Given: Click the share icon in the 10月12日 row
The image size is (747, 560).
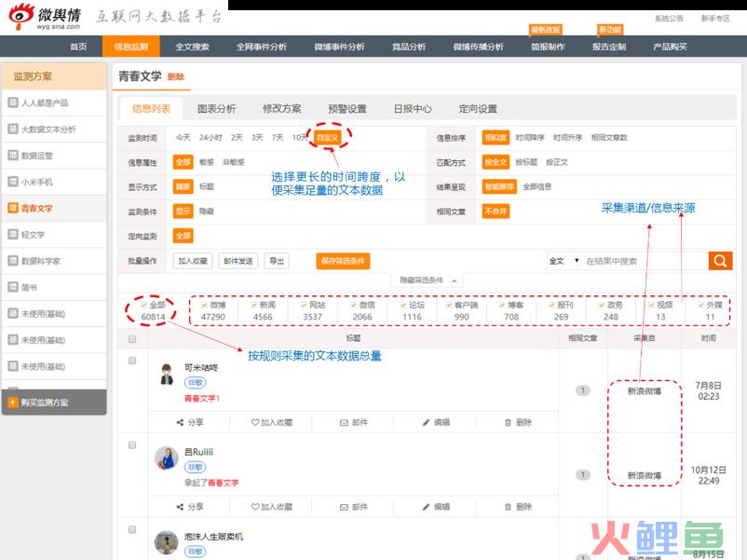Looking at the screenshot, I should click(180, 507).
